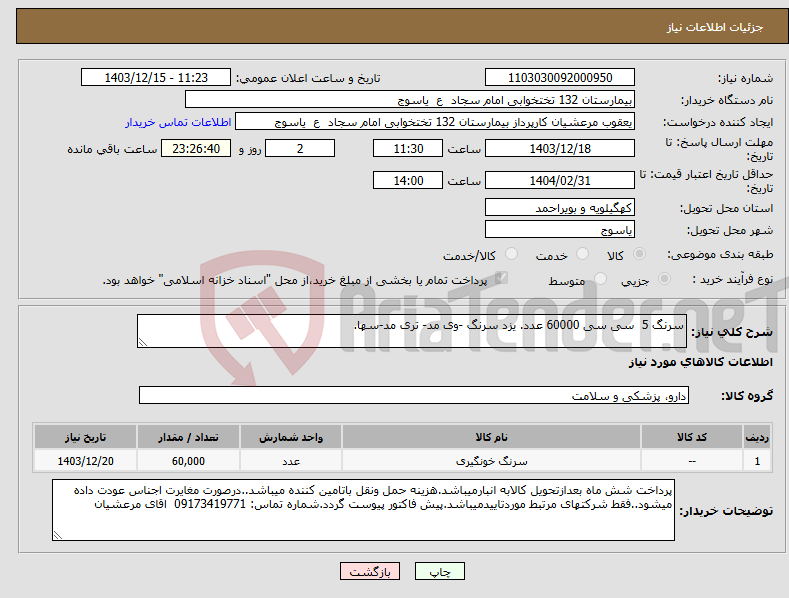The height and width of the screenshot is (598, 789).
Task: Select the خدمت radio button
Action: coord(582,254)
